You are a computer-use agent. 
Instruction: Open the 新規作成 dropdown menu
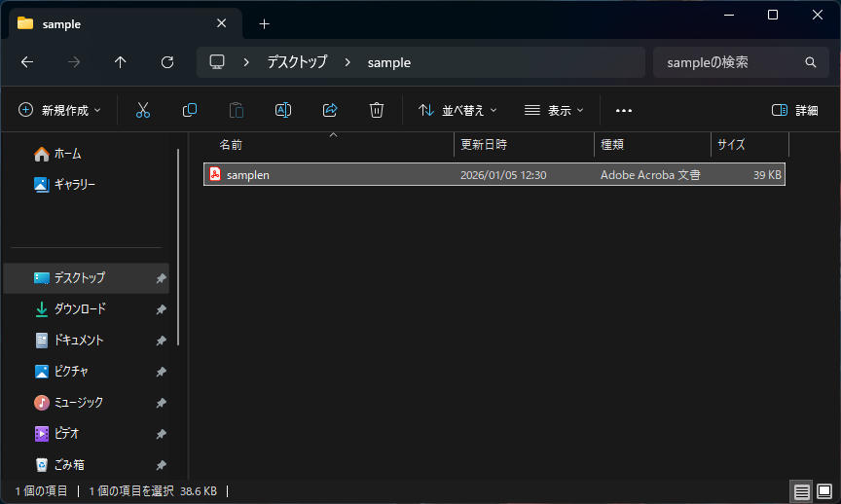59,110
